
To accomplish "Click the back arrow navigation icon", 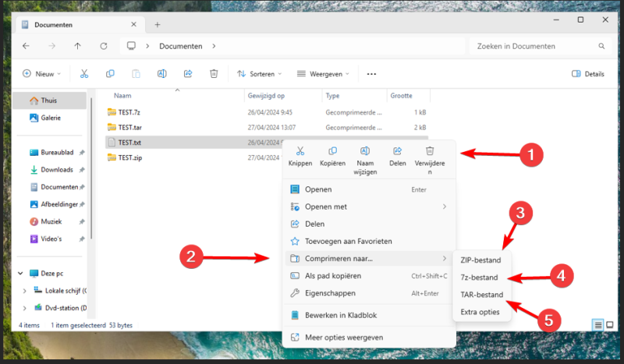I will coord(26,46).
